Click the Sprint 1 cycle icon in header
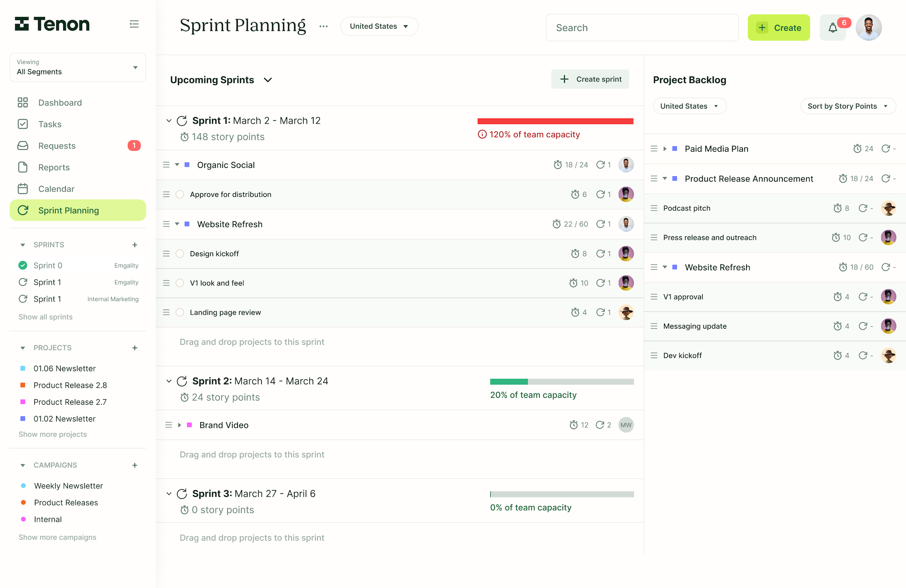 [x=182, y=121]
